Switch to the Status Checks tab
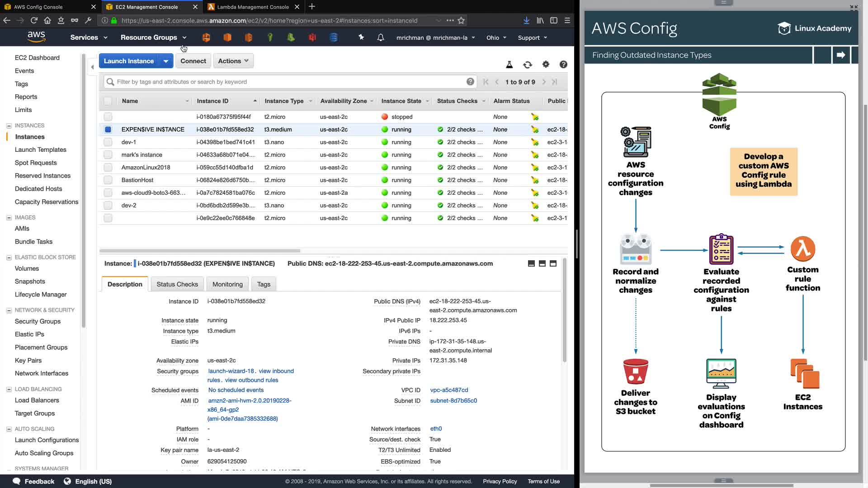 coord(177,284)
